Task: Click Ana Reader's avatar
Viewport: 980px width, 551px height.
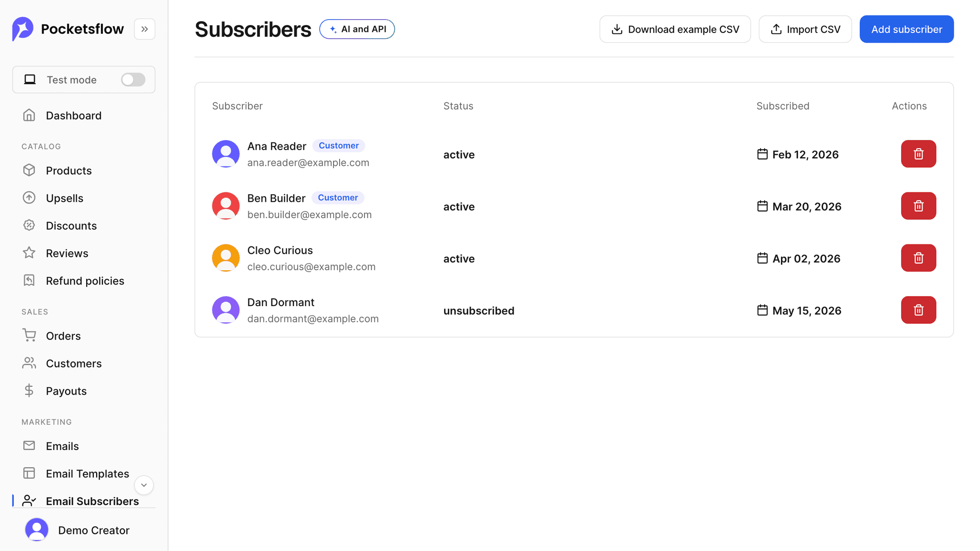Action: [226, 154]
